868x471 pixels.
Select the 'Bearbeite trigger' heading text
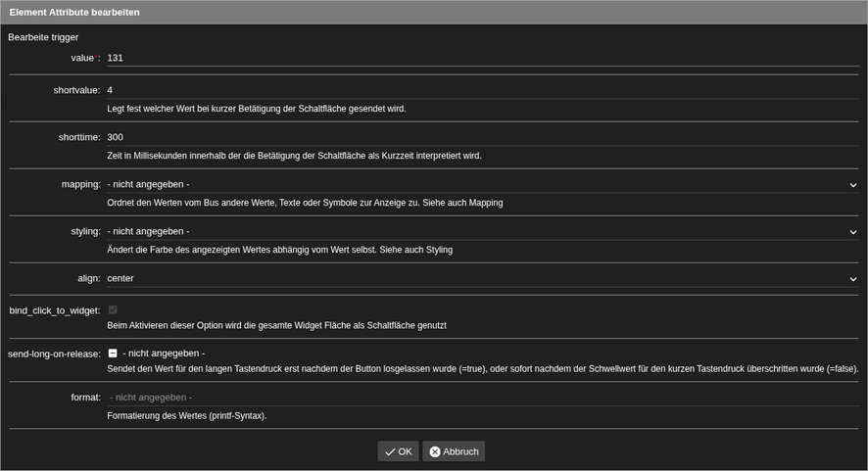[x=43, y=37]
